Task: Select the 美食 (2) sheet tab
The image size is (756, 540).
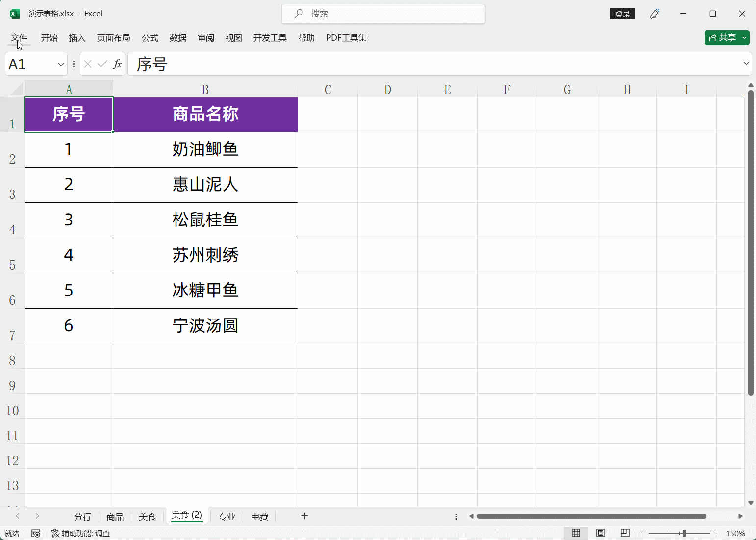Action: click(186, 515)
